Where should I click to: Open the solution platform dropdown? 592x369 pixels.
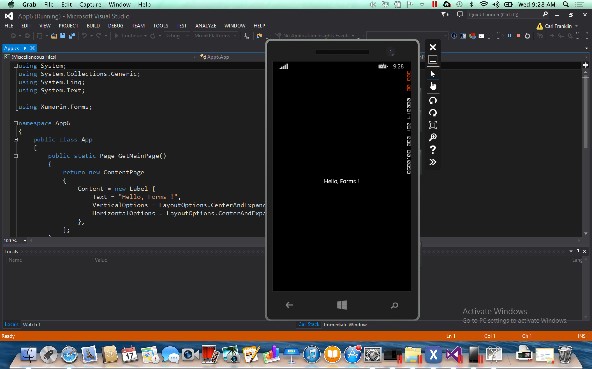coord(215,36)
